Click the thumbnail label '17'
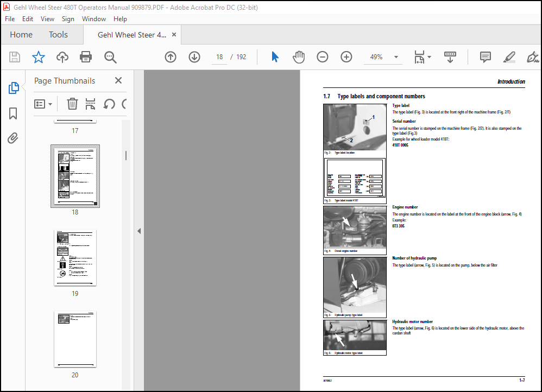Screen dimensions: 542x392 pyautogui.click(x=75, y=131)
